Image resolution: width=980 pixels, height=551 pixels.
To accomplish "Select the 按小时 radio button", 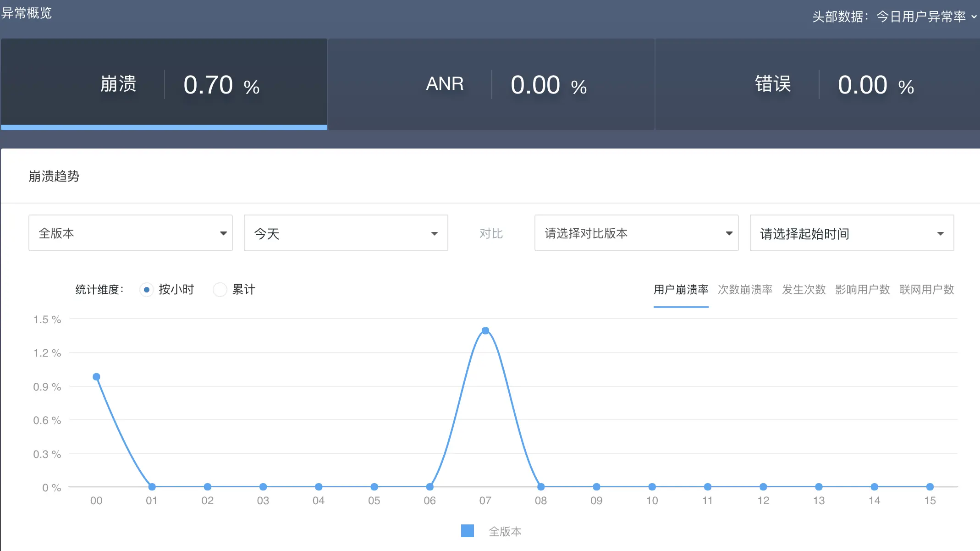I will (147, 290).
